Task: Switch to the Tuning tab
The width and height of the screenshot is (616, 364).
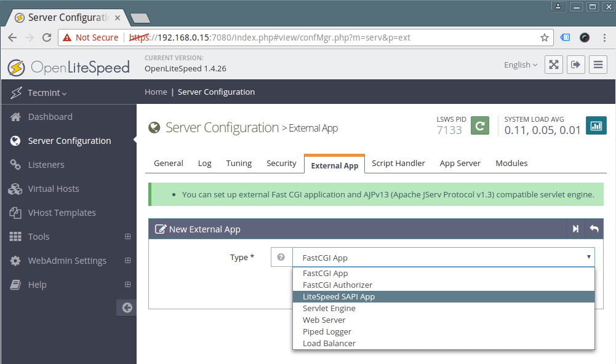Action: click(x=239, y=163)
